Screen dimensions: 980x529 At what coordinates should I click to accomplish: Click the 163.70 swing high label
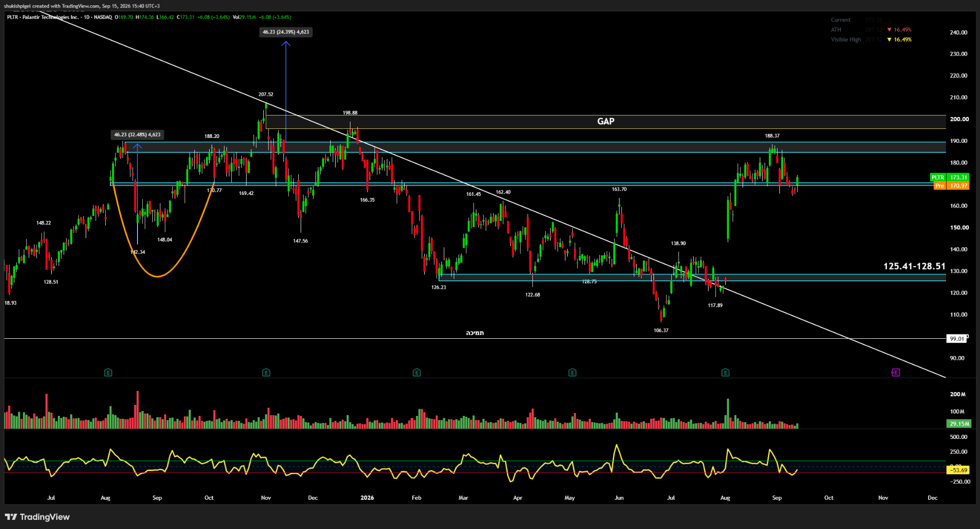click(x=619, y=189)
